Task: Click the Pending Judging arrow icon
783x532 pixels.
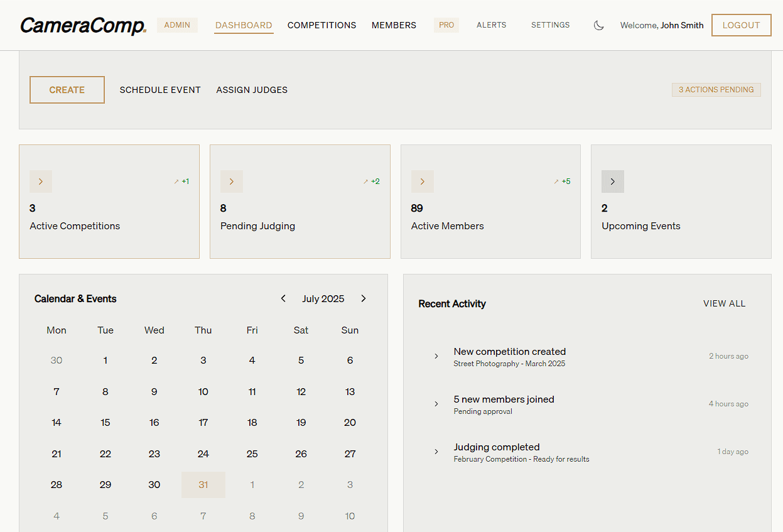Action: pos(232,181)
